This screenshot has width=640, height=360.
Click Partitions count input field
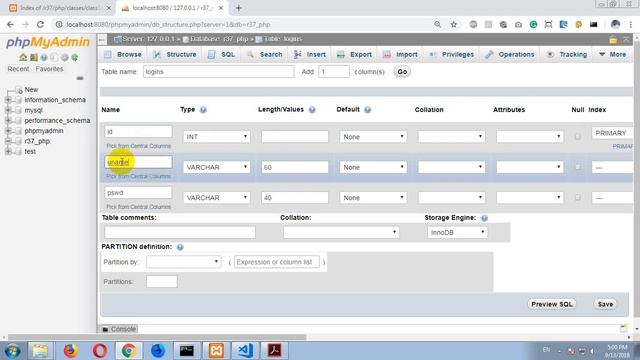162,281
